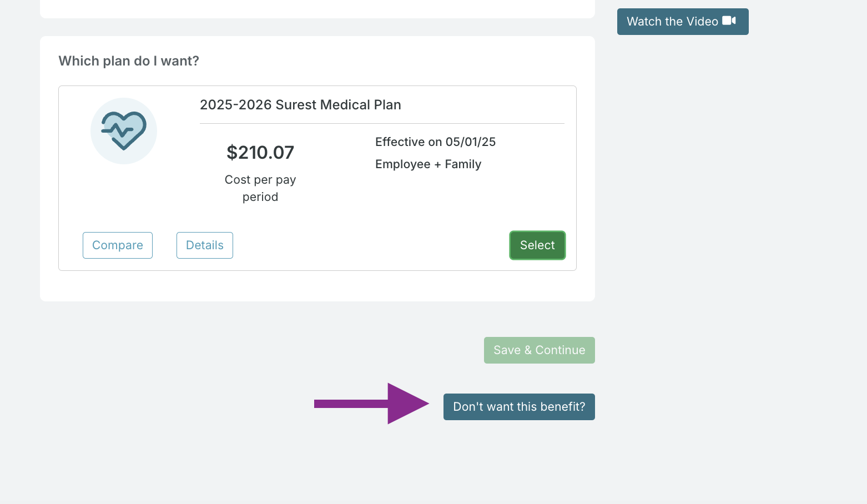The image size is (867, 504).
Task: Click the Cost per pay period label
Action: (x=260, y=188)
